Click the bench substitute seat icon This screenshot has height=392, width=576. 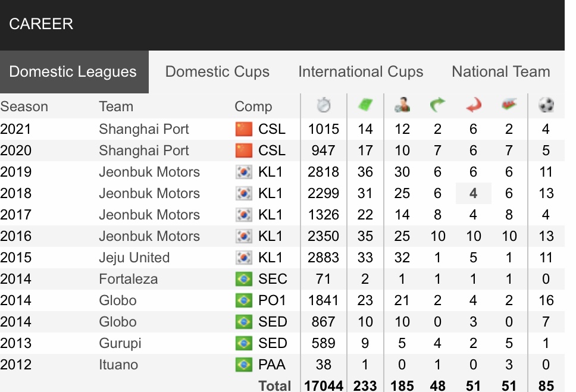click(509, 105)
